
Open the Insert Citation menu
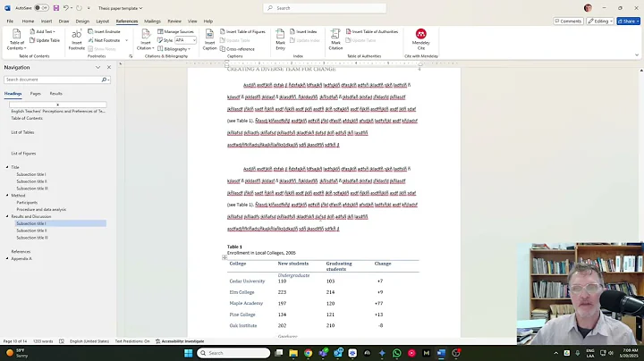tap(146, 40)
